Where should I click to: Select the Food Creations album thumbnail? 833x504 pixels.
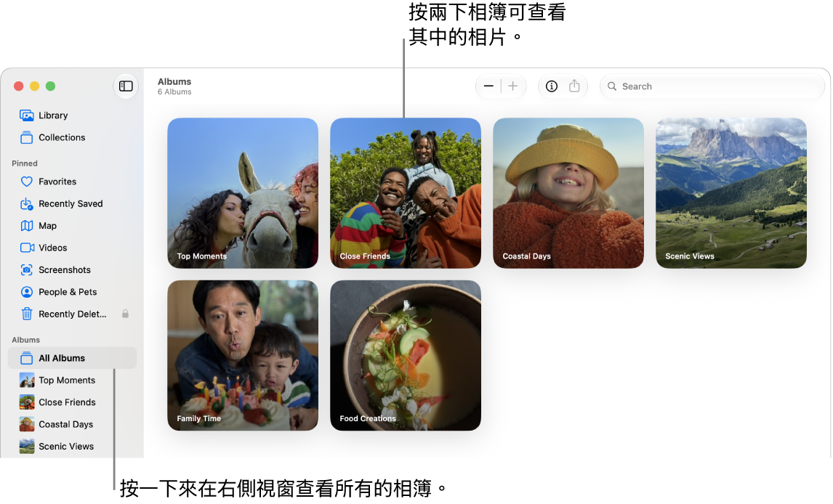coord(406,355)
